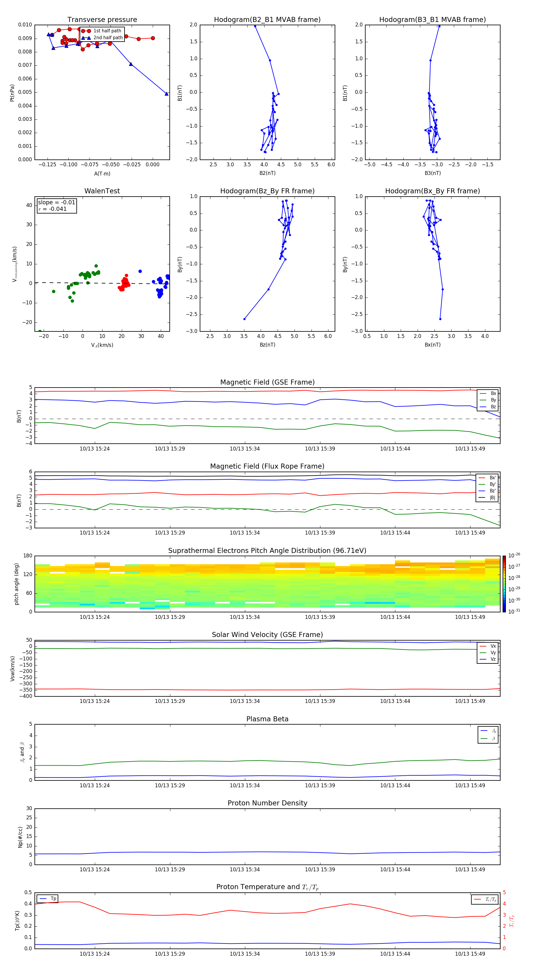Click the 'r = -0.041' annotation
The image size is (535, 980).
pyautogui.click(x=53, y=209)
